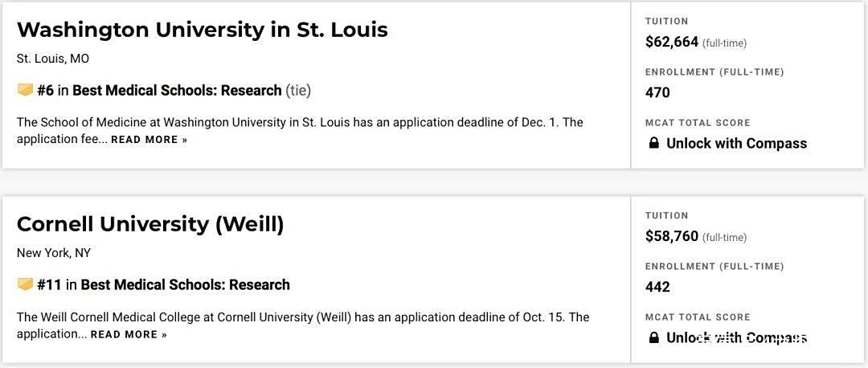Select the $58,760 tuition figure
Viewport: 868px width, 368px height.
pyautogui.click(x=672, y=236)
